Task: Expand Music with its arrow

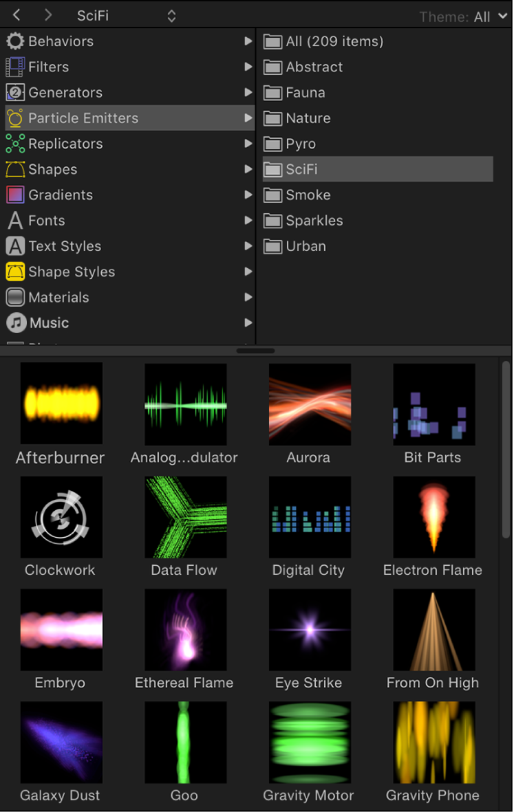Action: point(248,322)
